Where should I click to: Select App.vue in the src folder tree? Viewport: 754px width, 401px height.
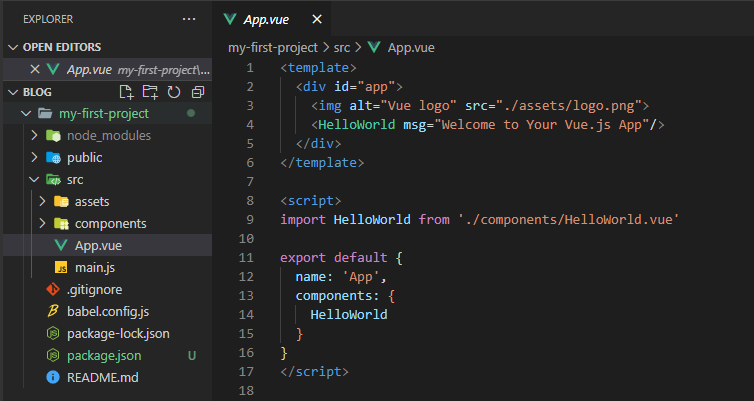pyautogui.click(x=108, y=245)
